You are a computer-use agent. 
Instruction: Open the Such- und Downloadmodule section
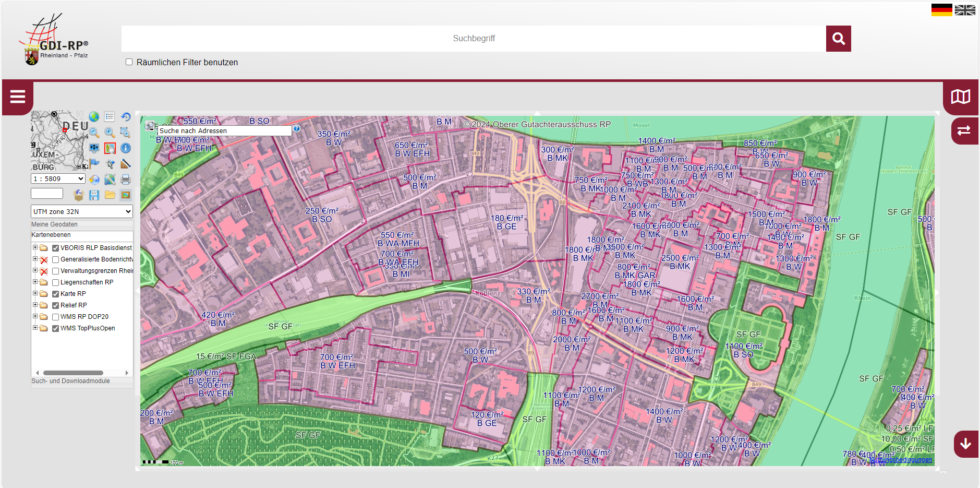pos(70,381)
